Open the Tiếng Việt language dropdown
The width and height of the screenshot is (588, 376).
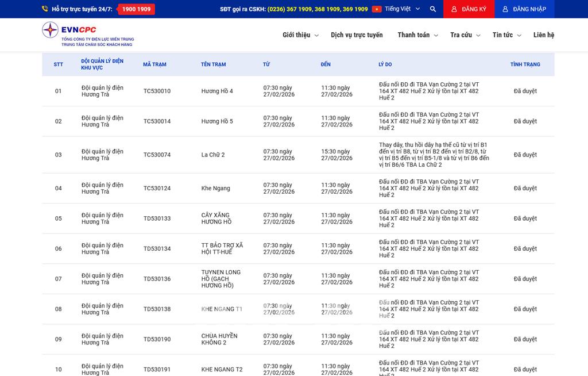pyautogui.click(x=402, y=9)
